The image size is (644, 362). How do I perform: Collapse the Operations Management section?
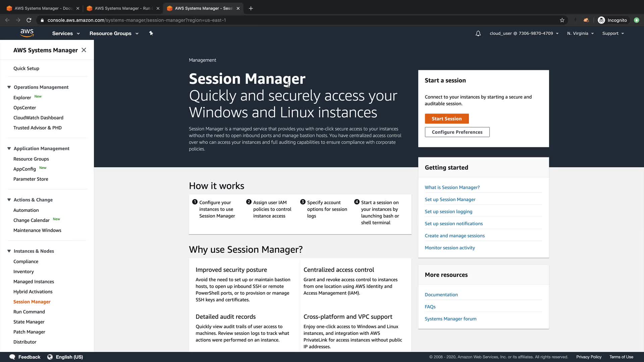click(x=9, y=87)
